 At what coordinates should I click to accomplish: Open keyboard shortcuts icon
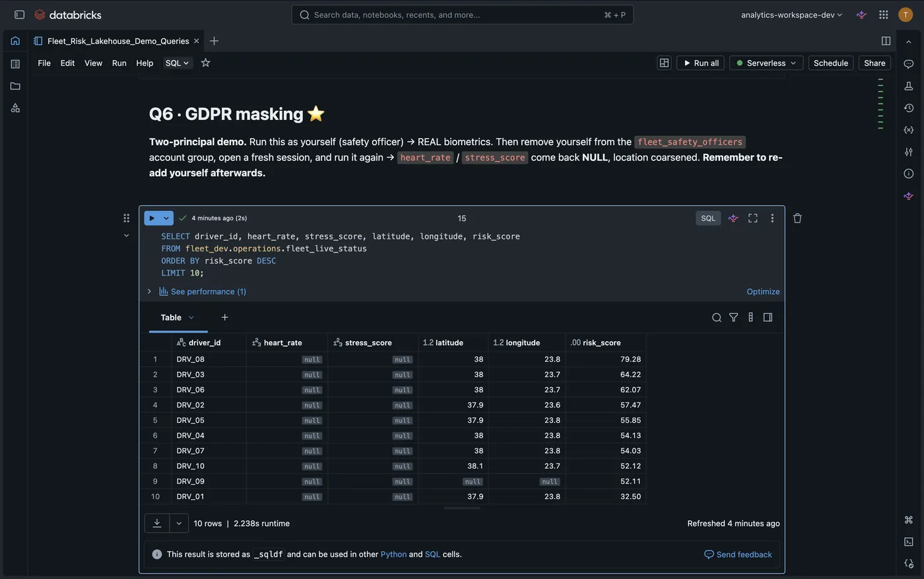pyautogui.click(x=909, y=520)
